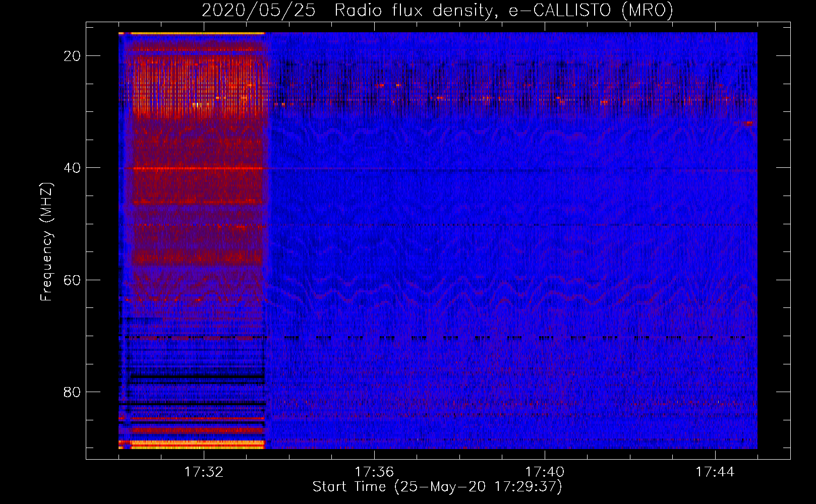The width and height of the screenshot is (816, 504).
Task: Click the '60' frequency tick label
Action: (72, 280)
